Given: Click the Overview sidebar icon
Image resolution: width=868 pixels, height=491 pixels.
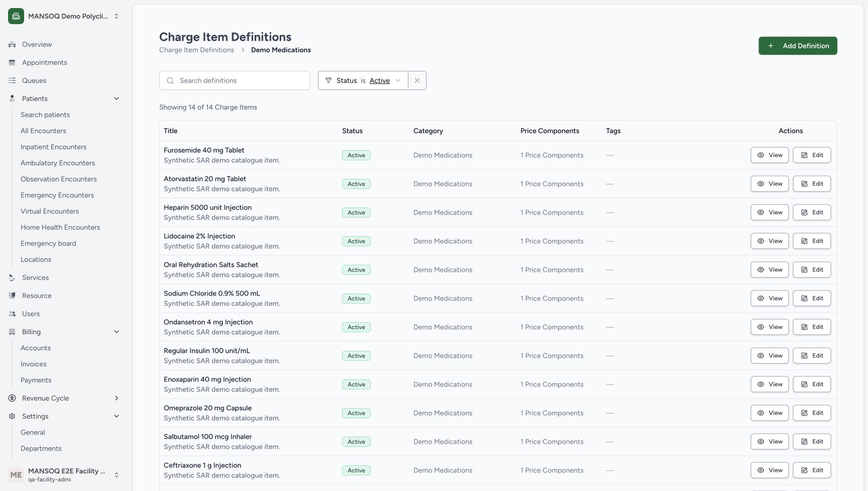Looking at the screenshot, I should pyautogui.click(x=12, y=44).
